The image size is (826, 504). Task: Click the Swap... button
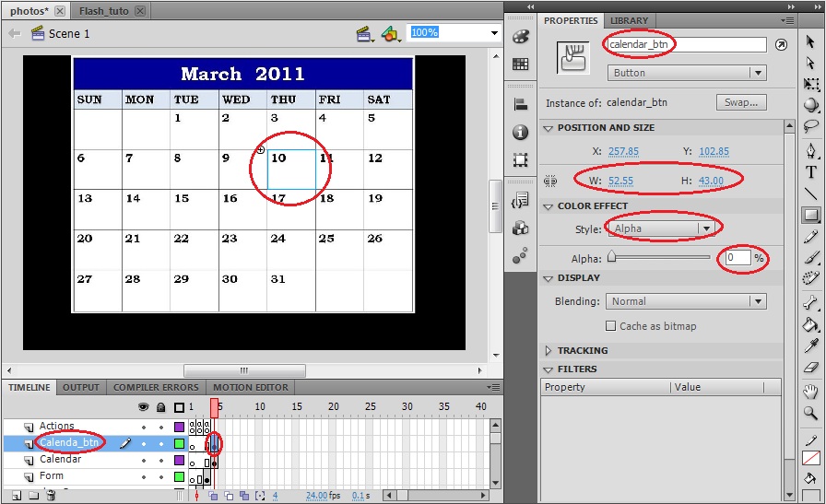[741, 102]
